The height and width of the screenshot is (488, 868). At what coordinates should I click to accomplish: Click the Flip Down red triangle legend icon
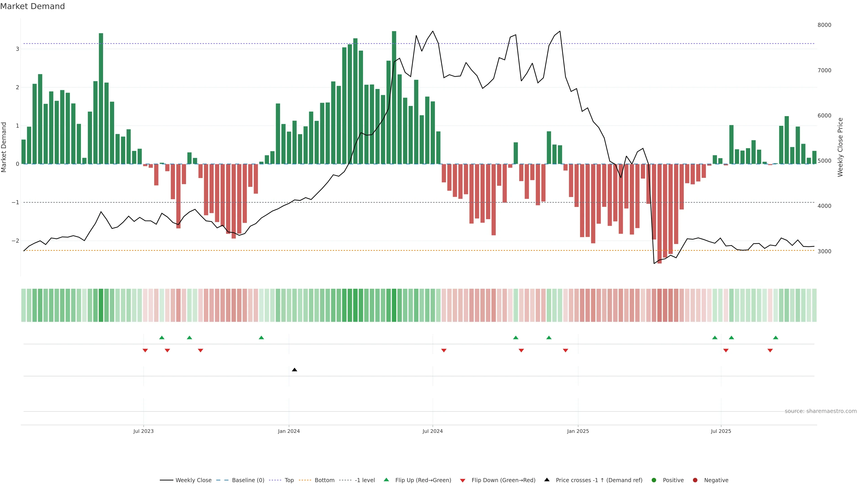tap(463, 481)
